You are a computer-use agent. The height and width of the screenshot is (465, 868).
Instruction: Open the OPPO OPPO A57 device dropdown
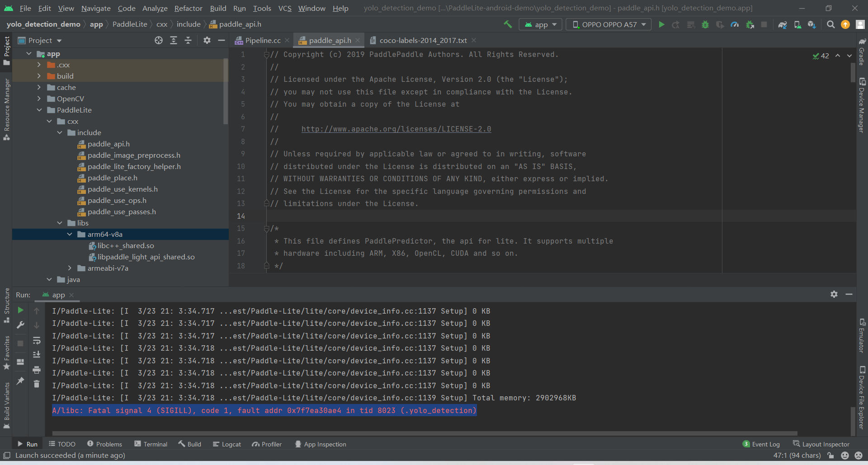(609, 24)
